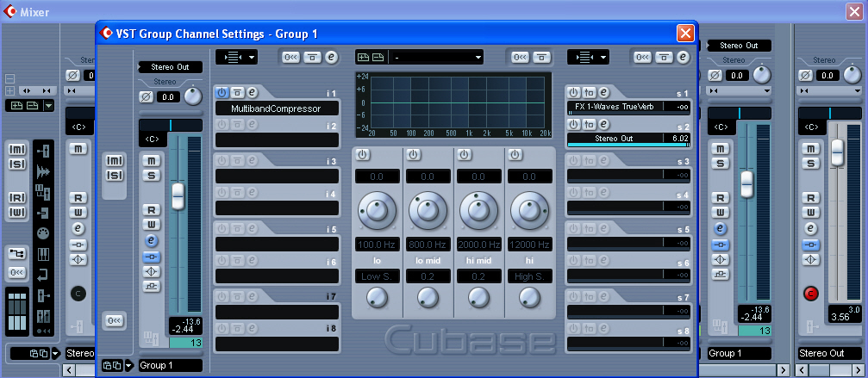Enable the lo mid EQ band

click(414, 155)
